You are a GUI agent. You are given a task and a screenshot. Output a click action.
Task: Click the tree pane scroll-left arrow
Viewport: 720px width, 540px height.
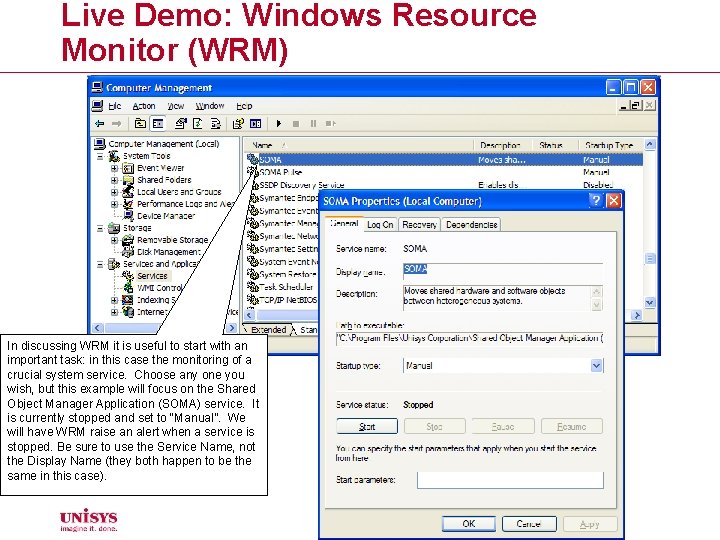(97, 328)
